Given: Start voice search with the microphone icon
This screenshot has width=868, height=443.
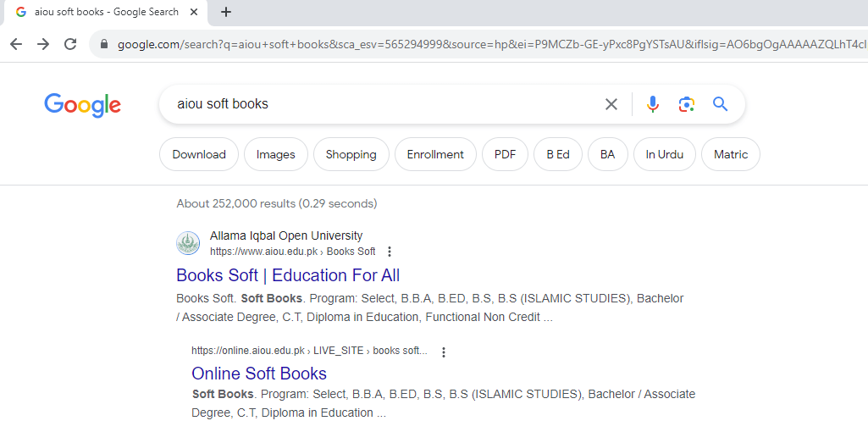Looking at the screenshot, I should [x=653, y=104].
